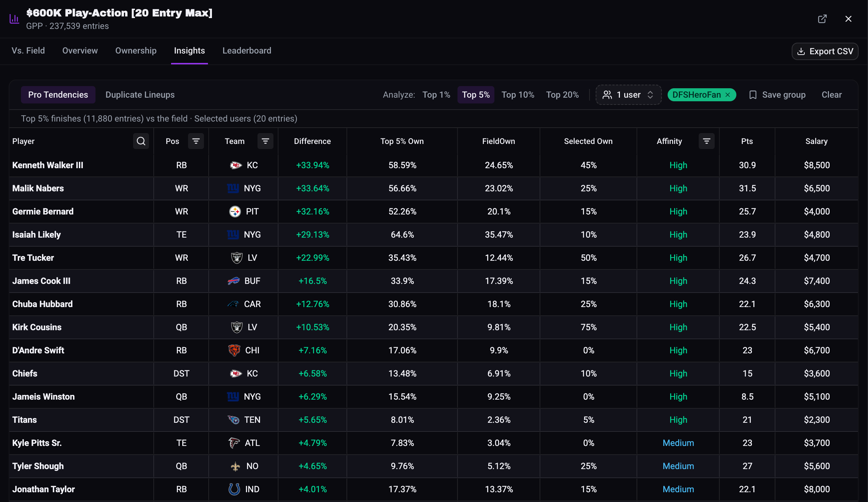Open the Affinity column filter icon
The width and height of the screenshot is (868, 502).
(x=707, y=141)
